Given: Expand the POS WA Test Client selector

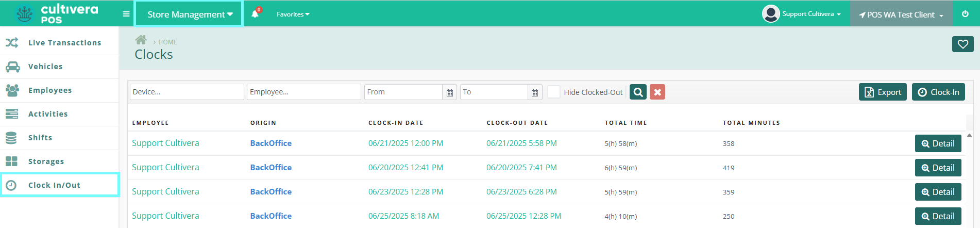Looking at the screenshot, I should tap(901, 14).
